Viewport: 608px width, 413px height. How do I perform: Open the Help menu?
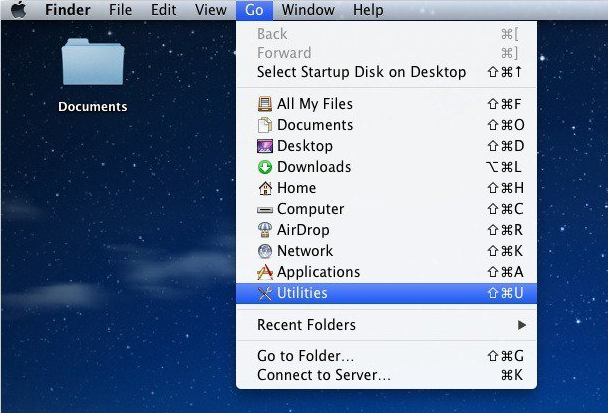click(x=368, y=10)
